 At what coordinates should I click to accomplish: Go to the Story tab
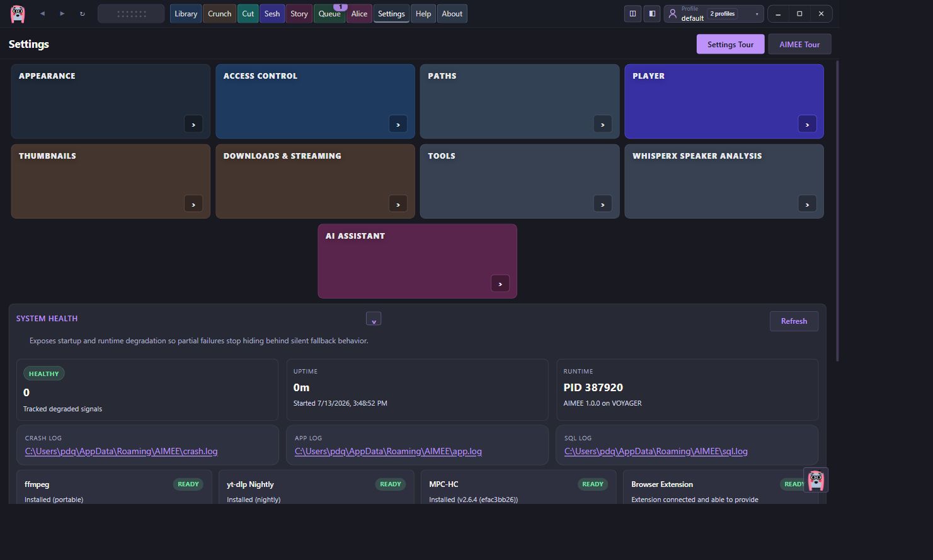click(x=299, y=14)
